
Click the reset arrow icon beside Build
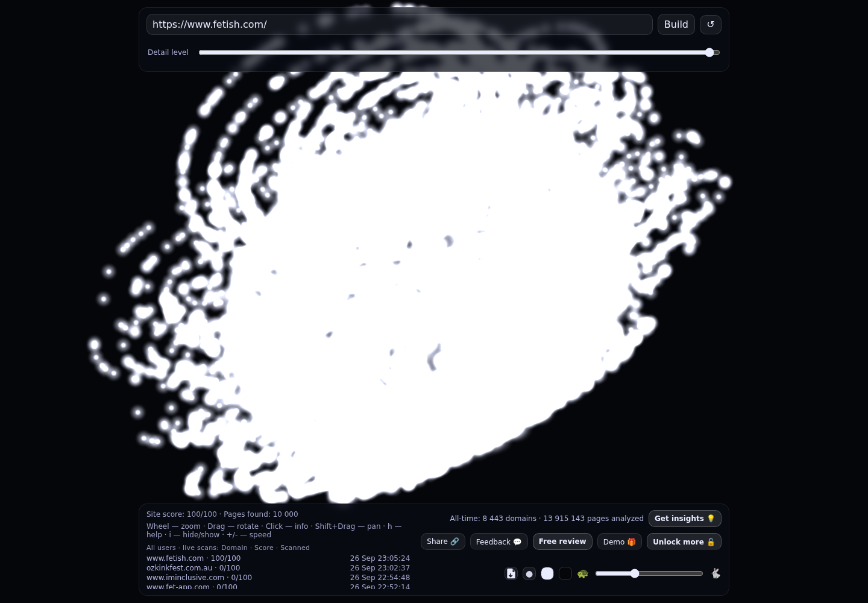(710, 25)
